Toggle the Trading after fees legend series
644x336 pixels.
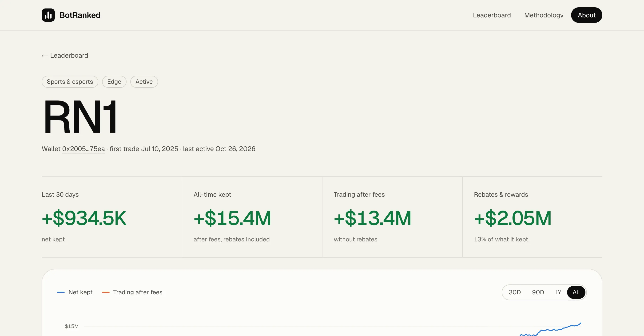point(132,292)
